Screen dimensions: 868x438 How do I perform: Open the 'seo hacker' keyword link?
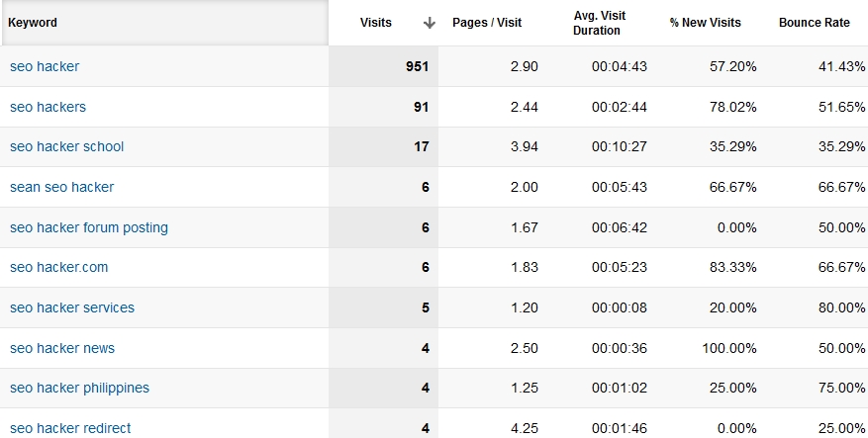[45, 66]
